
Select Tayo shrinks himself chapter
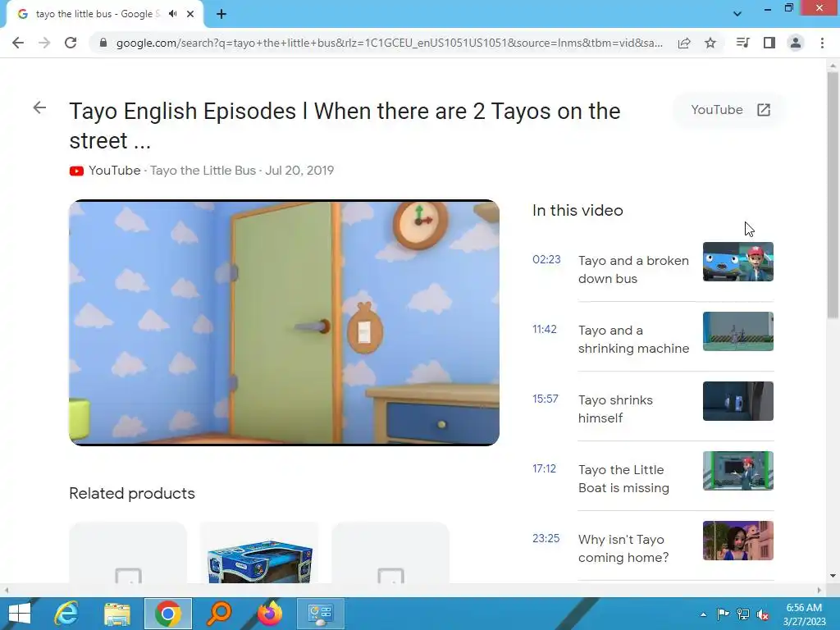click(x=615, y=409)
